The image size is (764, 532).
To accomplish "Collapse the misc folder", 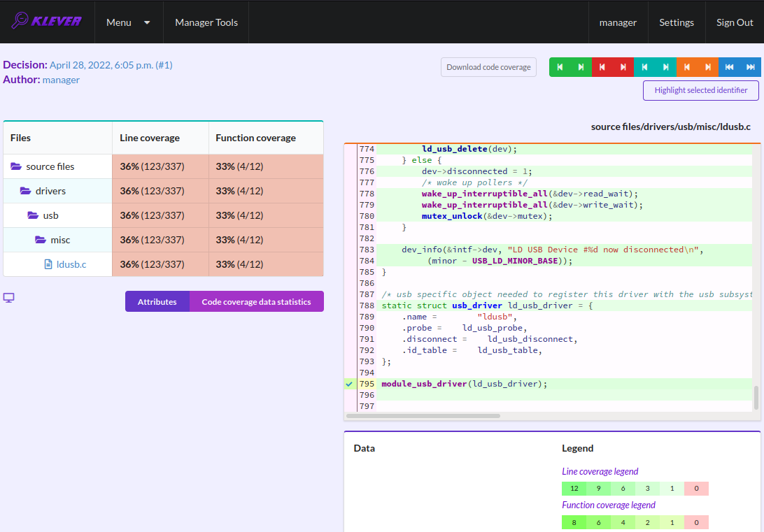I will [60, 240].
